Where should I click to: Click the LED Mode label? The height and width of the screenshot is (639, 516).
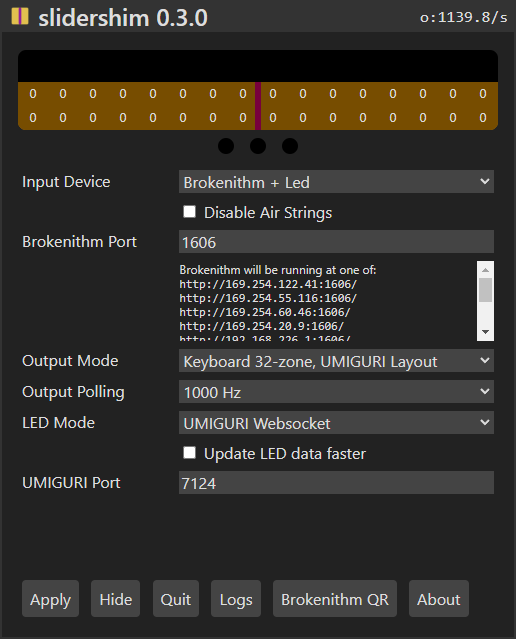click(x=58, y=423)
